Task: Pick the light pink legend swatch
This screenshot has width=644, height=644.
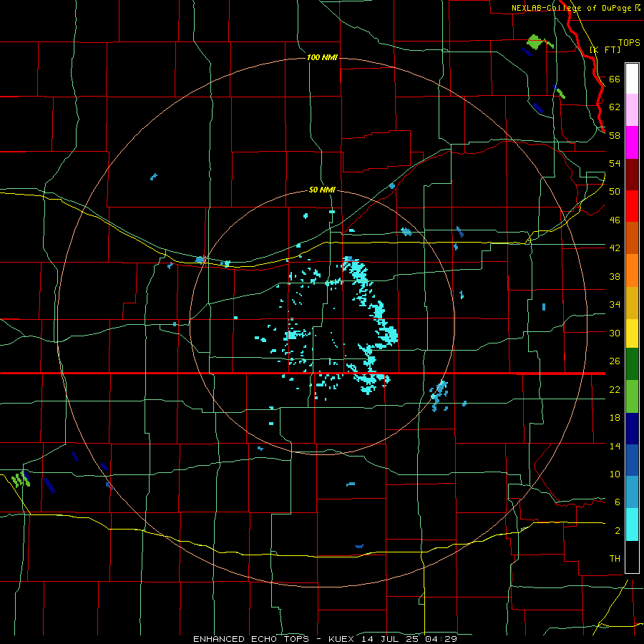Action: [x=632, y=109]
